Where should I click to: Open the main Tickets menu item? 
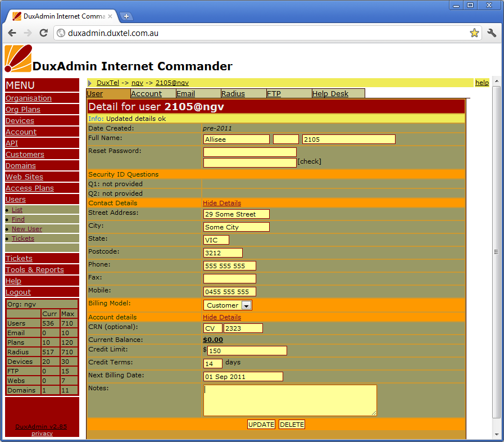[19, 258]
